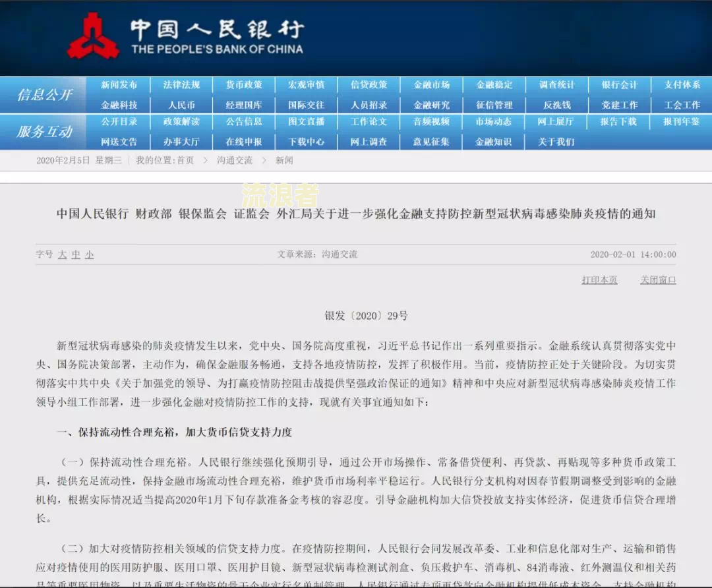Click the 关闭窗口 link

658,279
